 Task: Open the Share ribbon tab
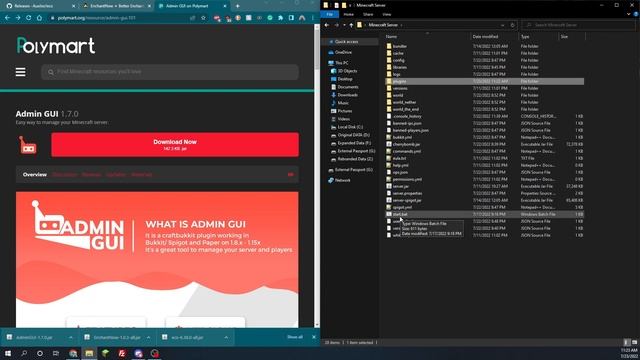[368, 14]
